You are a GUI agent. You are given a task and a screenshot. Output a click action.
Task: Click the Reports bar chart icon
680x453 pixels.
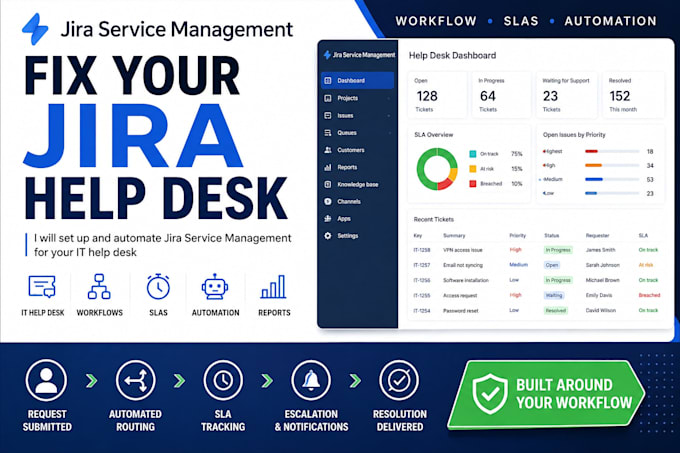click(x=274, y=287)
